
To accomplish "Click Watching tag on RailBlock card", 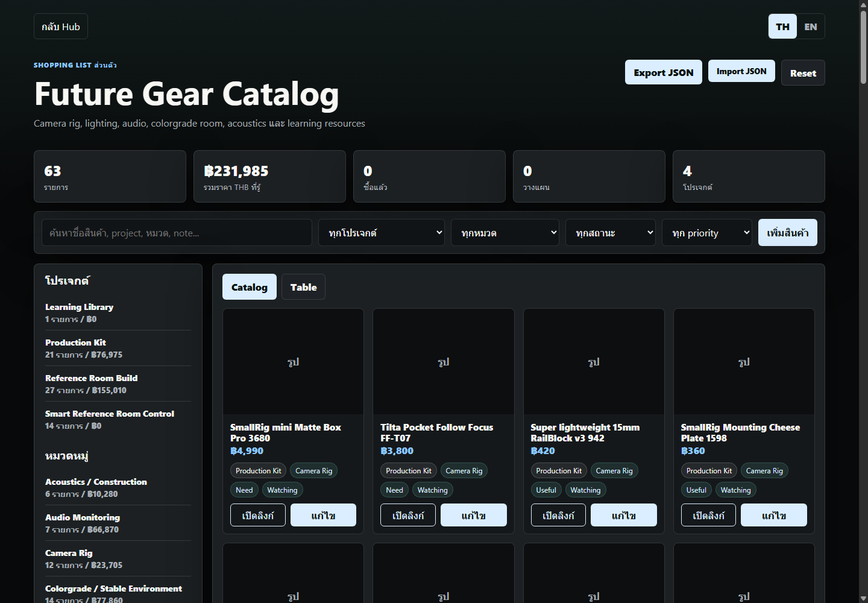I will tap(585, 490).
